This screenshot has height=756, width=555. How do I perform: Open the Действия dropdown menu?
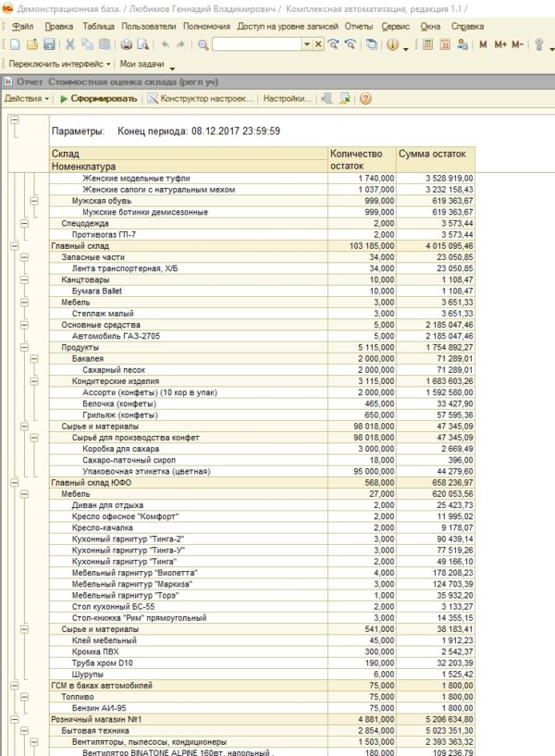coord(27,98)
